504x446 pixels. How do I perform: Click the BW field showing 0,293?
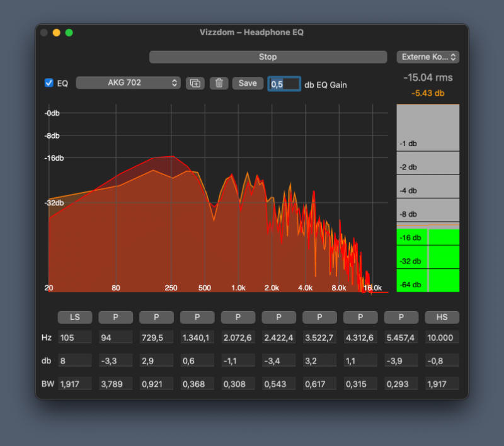(401, 384)
